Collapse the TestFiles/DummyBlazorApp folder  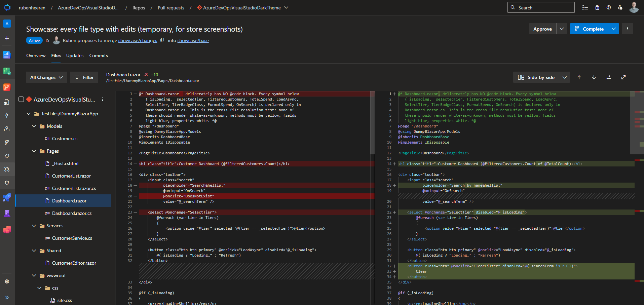pyautogui.click(x=29, y=114)
